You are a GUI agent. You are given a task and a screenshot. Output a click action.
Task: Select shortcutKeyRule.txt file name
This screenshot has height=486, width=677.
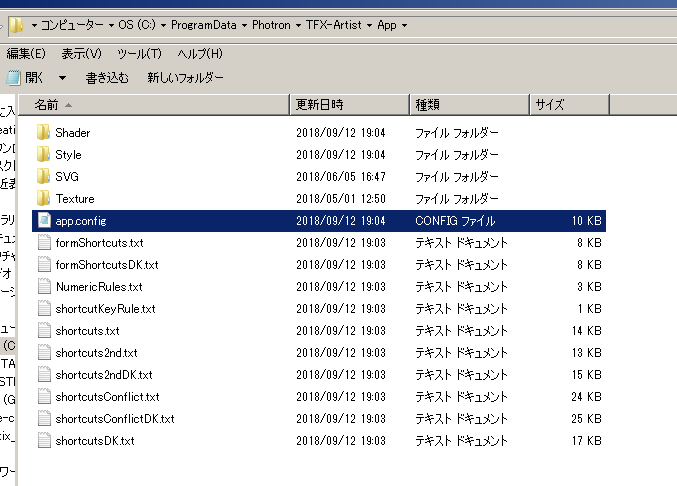[x=105, y=309]
